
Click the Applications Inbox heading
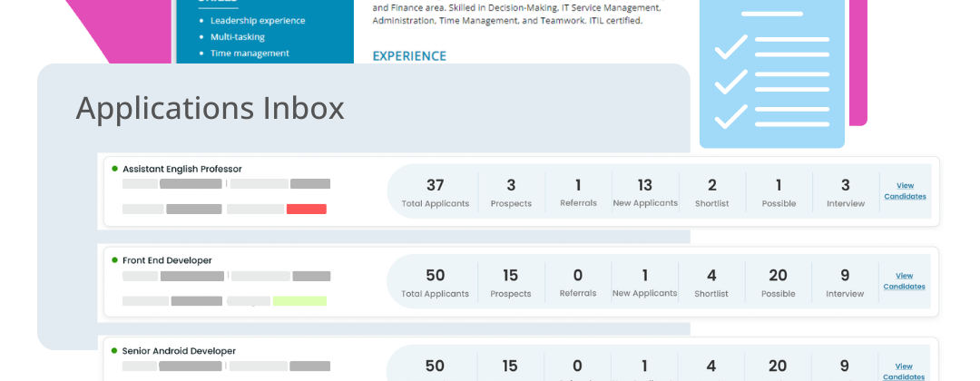210,108
